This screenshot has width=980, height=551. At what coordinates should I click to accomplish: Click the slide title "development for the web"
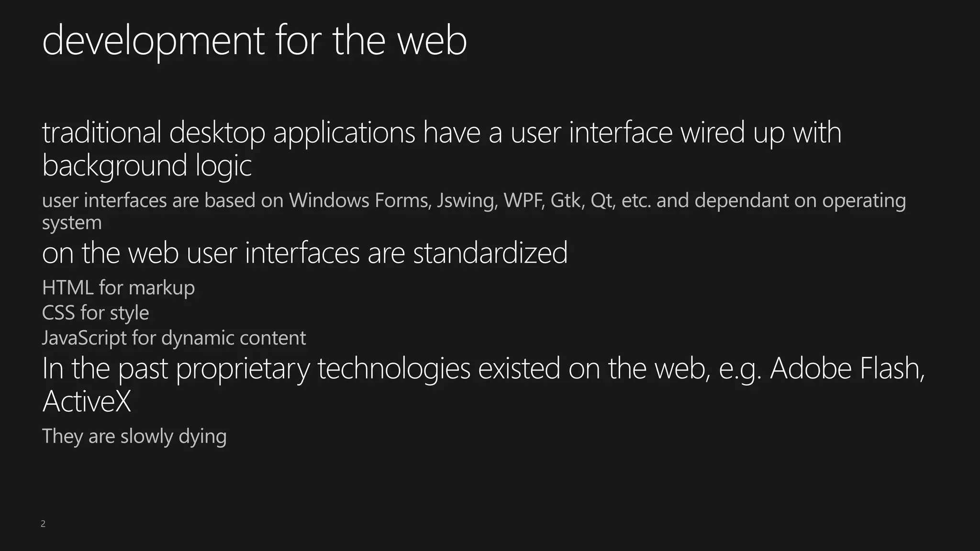[254, 41]
